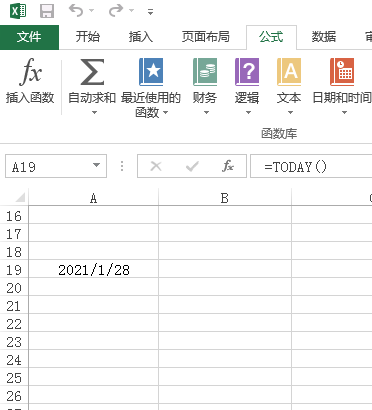The height and width of the screenshot is (410, 372).
Task: Click empty cell B19
Action: click(x=225, y=269)
